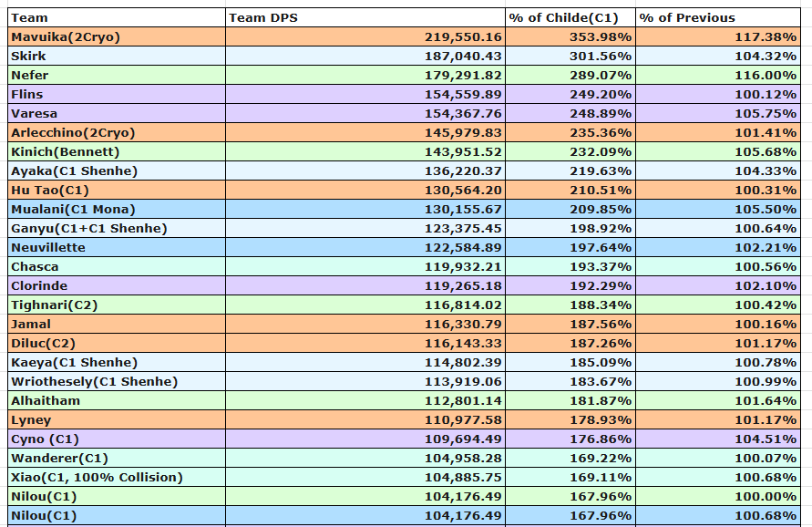This screenshot has height=527, width=812.
Task: Select the 117.38% previous cell
Action: pos(718,36)
